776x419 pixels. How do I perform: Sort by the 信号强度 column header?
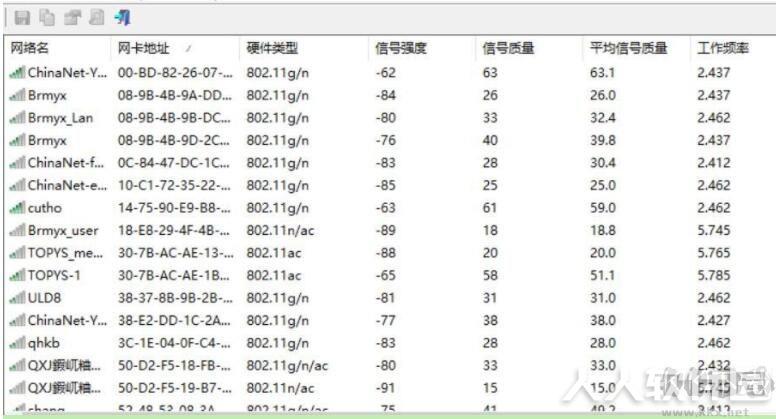(x=401, y=48)
